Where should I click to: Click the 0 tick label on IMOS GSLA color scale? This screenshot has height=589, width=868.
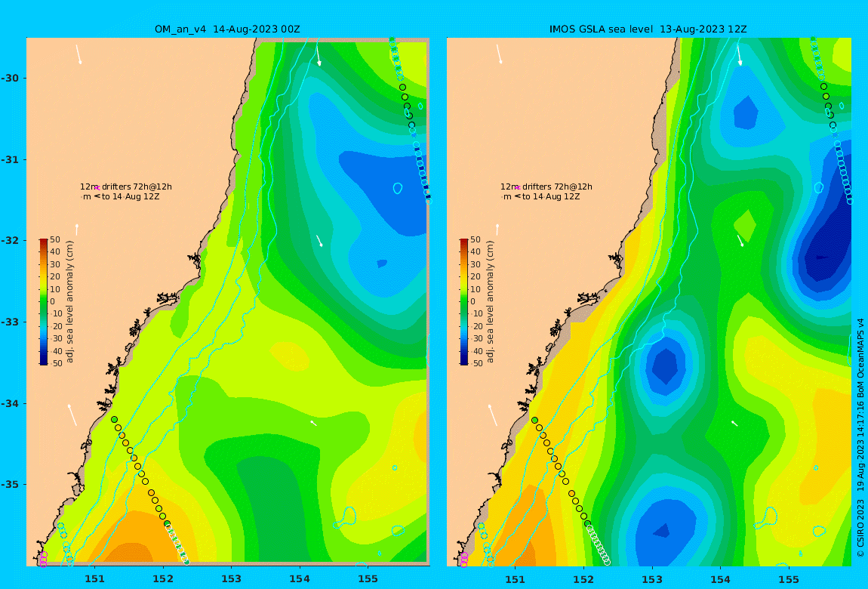point(472,302)
